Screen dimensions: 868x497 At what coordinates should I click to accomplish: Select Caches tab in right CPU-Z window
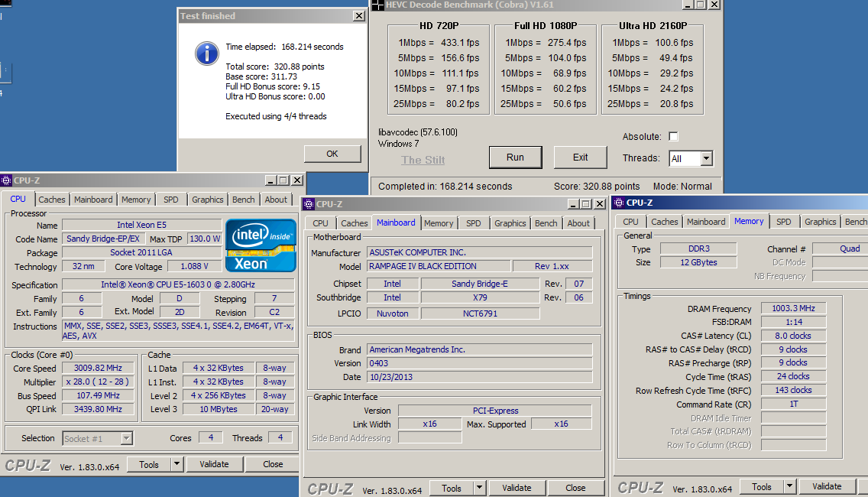point(664,222)
